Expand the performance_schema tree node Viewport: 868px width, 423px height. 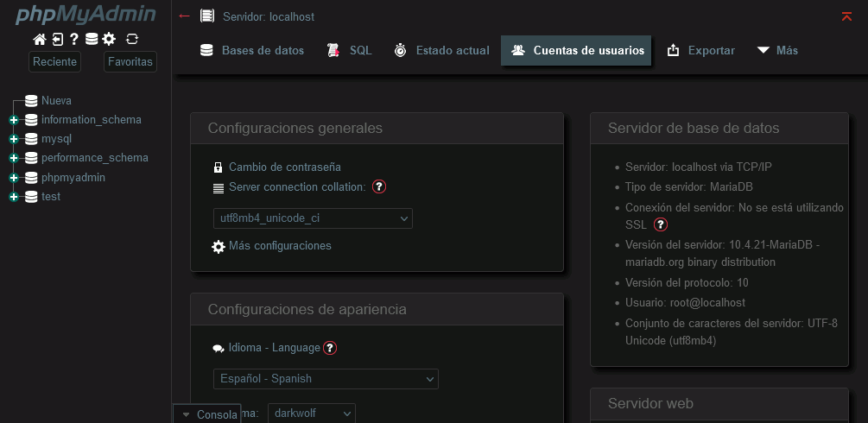coord(14,158)
